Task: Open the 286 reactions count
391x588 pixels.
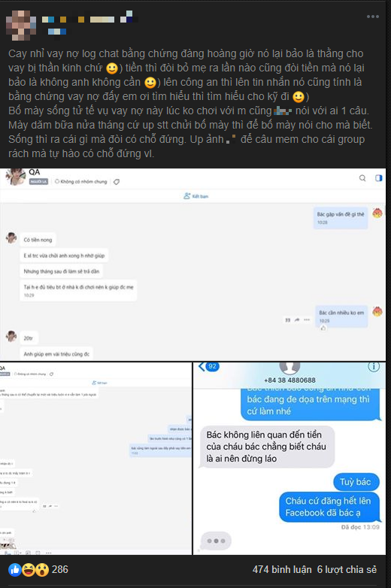Action: tap(60, 570)
